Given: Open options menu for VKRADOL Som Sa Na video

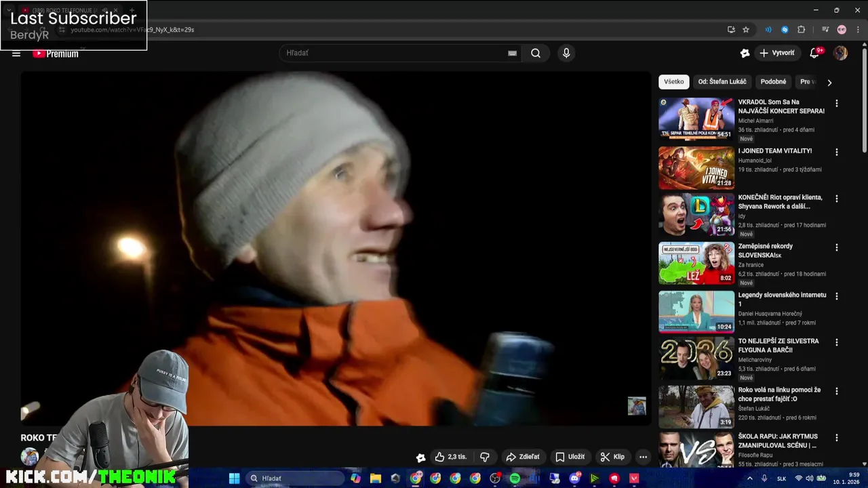Looking at the screenshot, I should (836, 104).
